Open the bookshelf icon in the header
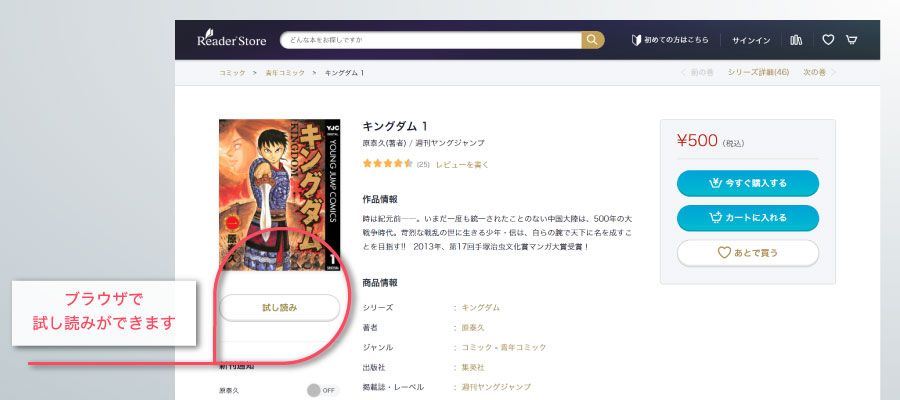The image size is (900, 400). (x=796, y=40)
